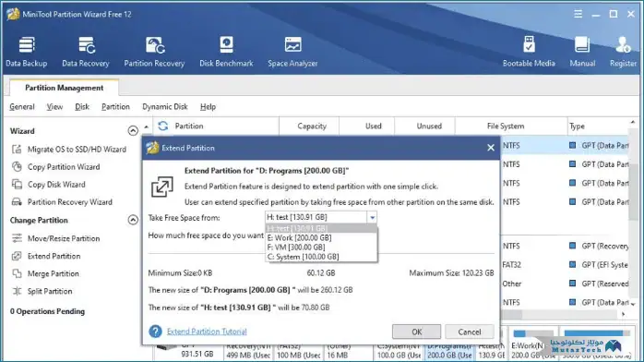Open the View menu
The width and height of the screenshot is (644, 362).
[54, 107]
